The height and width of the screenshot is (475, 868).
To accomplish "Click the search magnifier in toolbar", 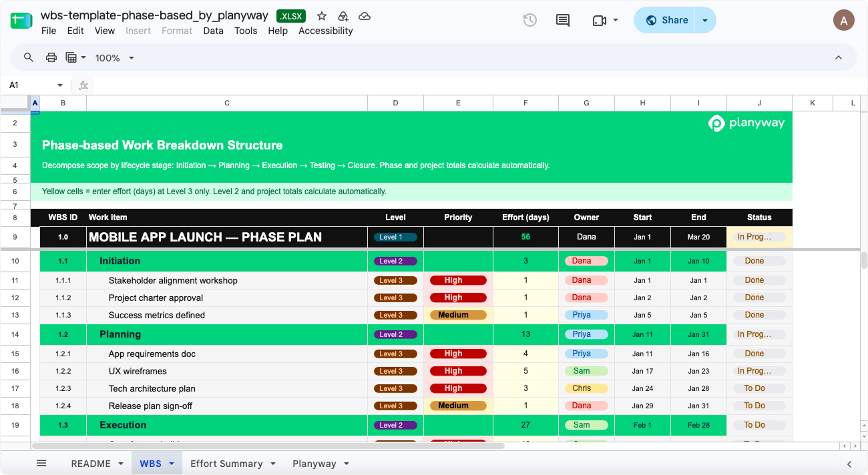I will 29,57.
